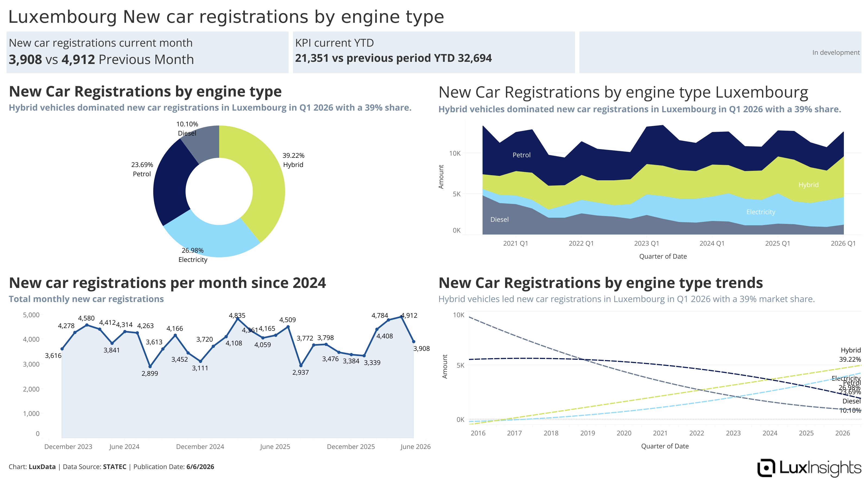
Task: Click the current month value 3,908 in KPI card
Action: point(25,60)
